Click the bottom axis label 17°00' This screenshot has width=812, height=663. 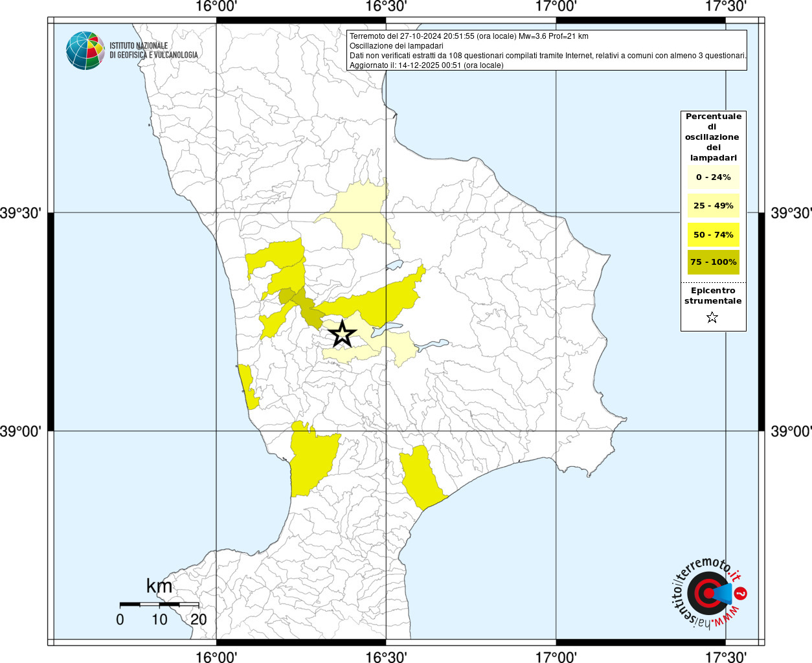pos(556,657)
